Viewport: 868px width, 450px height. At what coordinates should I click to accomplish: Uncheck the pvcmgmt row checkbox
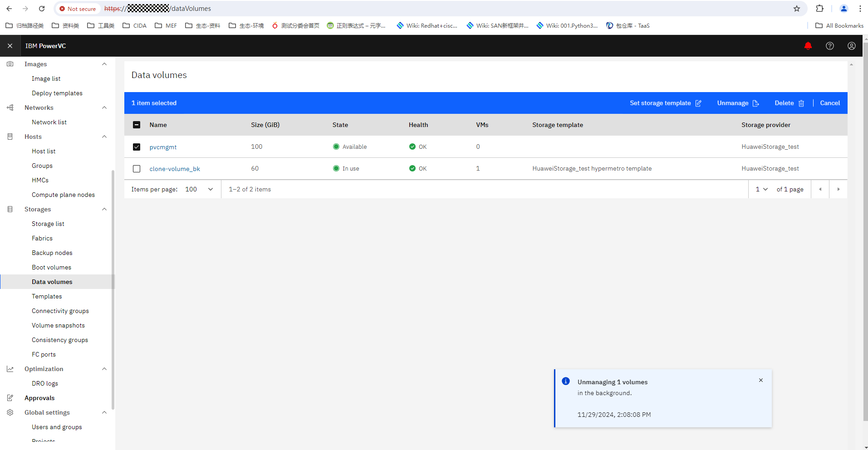(x=137, y=147)
